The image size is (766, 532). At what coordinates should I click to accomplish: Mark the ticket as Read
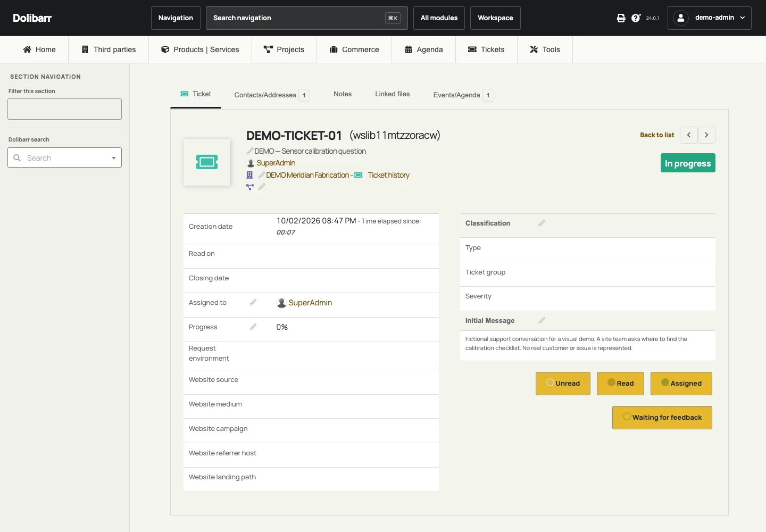coord(620,384)
